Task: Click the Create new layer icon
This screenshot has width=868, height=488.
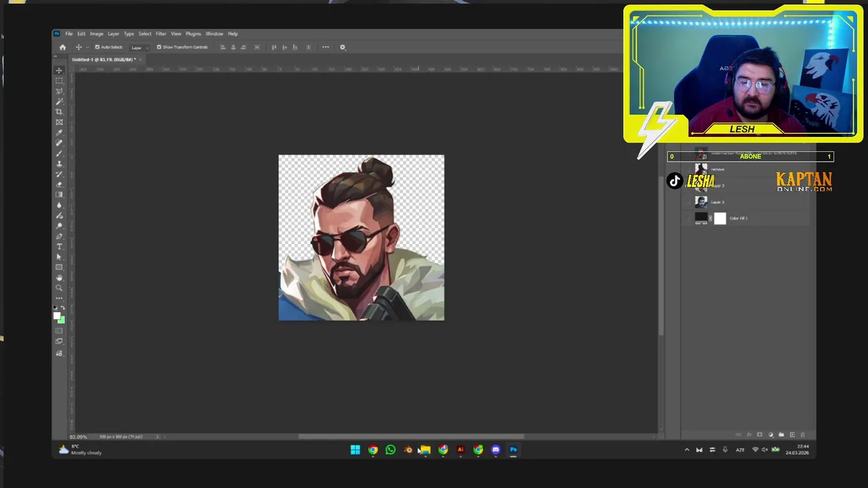Action: 792,434
